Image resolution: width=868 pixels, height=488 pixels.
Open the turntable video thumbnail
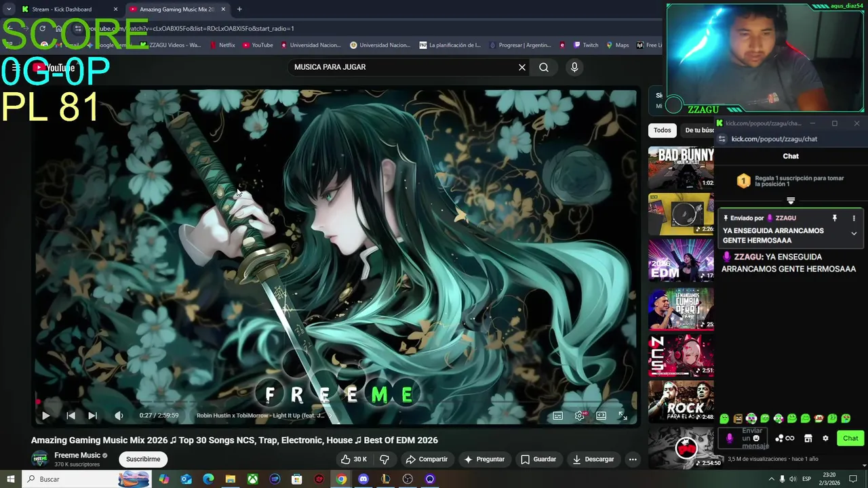(x=681, y=214)
